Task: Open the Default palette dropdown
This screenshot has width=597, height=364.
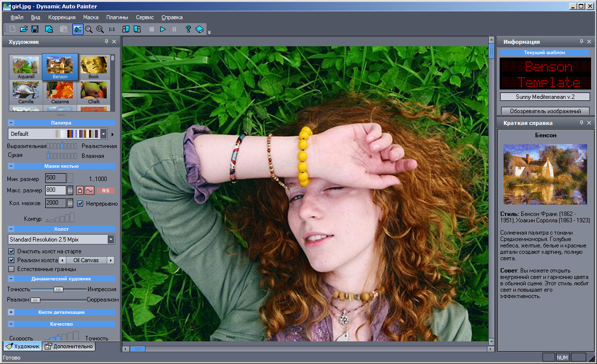Action: point(103,134)
